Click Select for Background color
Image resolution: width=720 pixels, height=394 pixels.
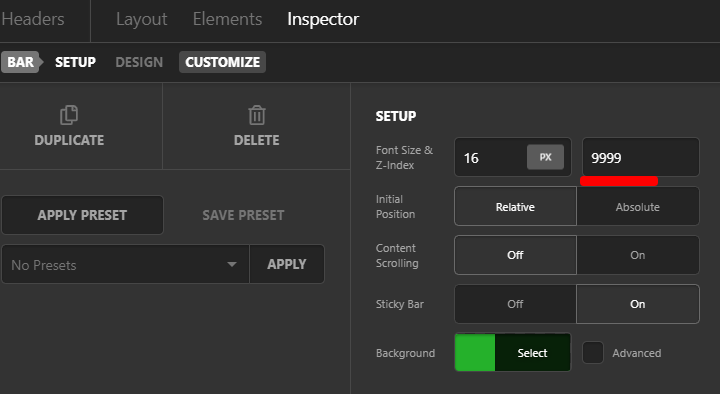pyautogui.click(x=533, y=353)
